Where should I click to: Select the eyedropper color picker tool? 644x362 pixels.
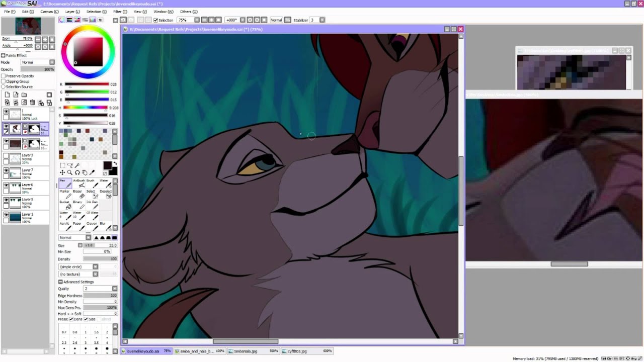pos(92,172)
